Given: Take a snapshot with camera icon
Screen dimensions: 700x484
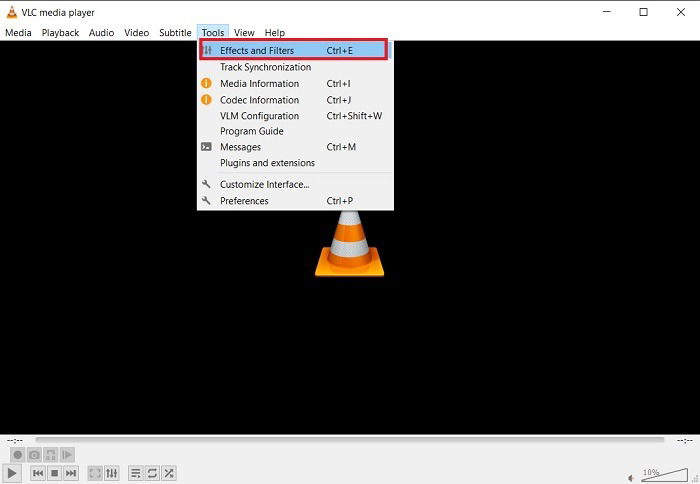Looking at the screenshot, I should pyautogui.click(x=34, y=455).
